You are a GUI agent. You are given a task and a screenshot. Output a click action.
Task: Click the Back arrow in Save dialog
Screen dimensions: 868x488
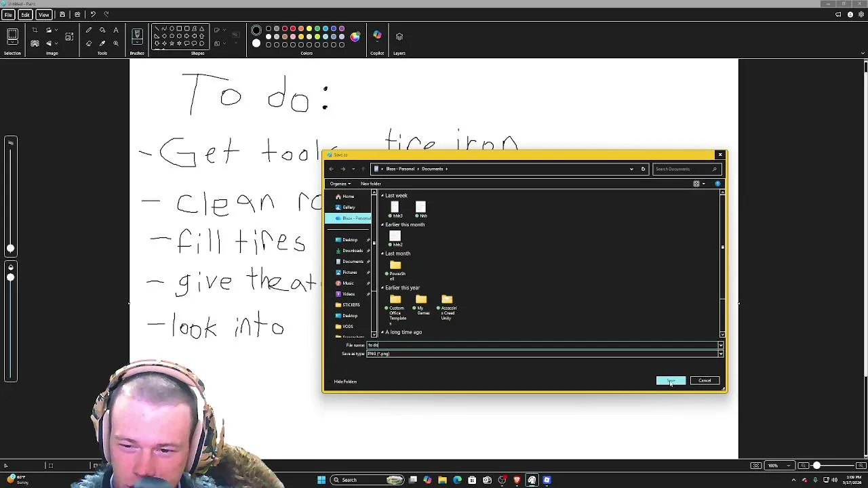[x=331, y=169]
